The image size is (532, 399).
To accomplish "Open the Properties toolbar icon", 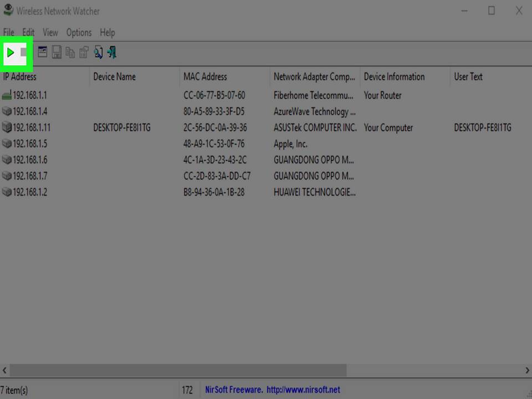I will (84, 52).
